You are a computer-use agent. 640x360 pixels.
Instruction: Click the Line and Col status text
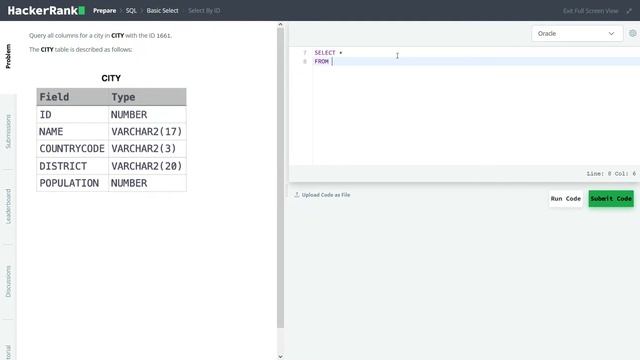point(611,174)
